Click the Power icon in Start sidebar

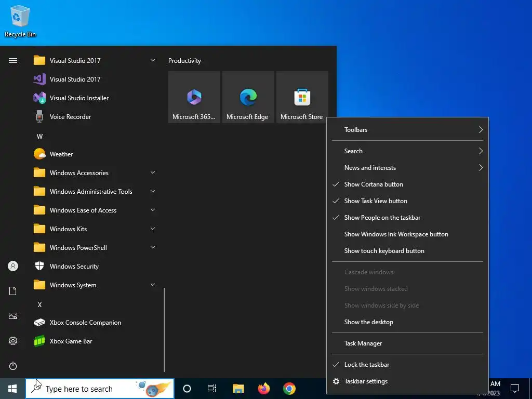coord(13,366)
